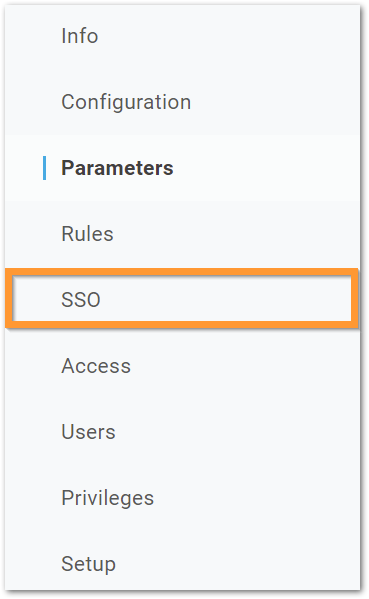Select the orange-outlined SSO row

pos(182,298)
